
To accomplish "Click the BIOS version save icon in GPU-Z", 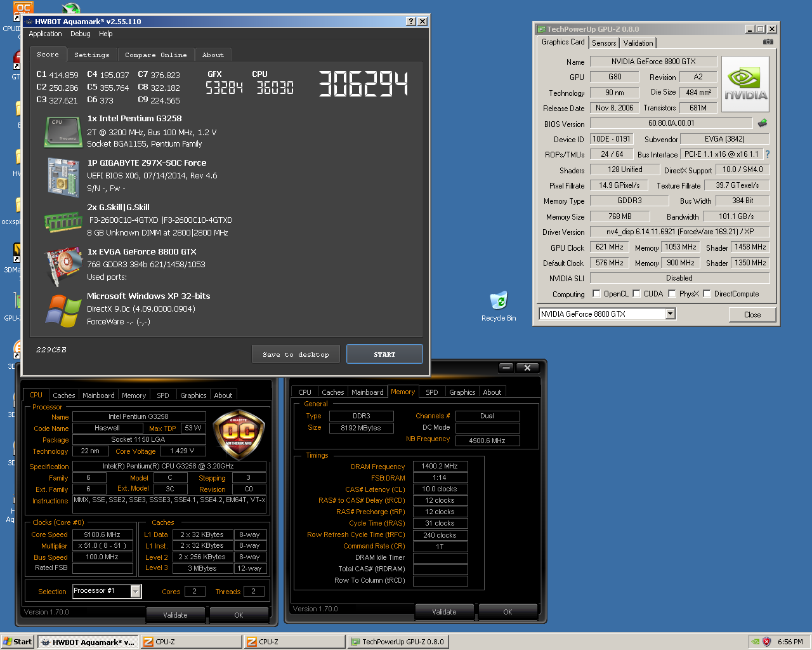I will tap(763, 123).
